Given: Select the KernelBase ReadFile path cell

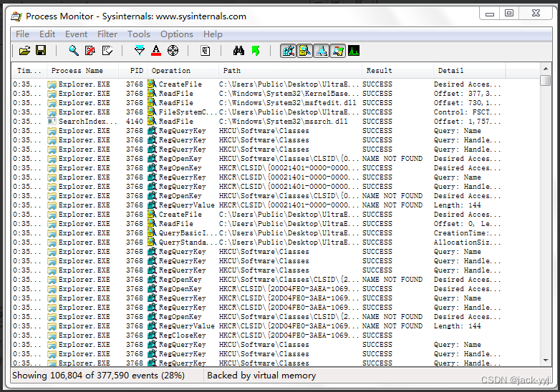Looking at the screenshot, I should [289, 94].
